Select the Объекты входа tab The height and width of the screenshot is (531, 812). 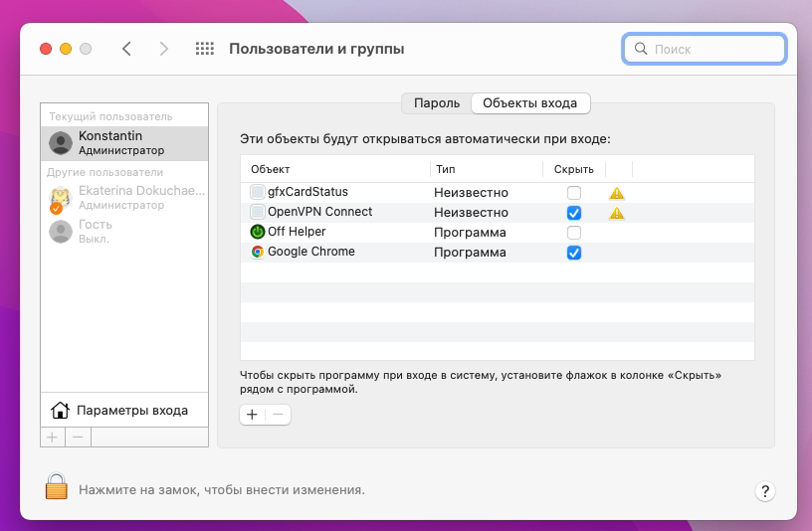click(x=530, y=103)
